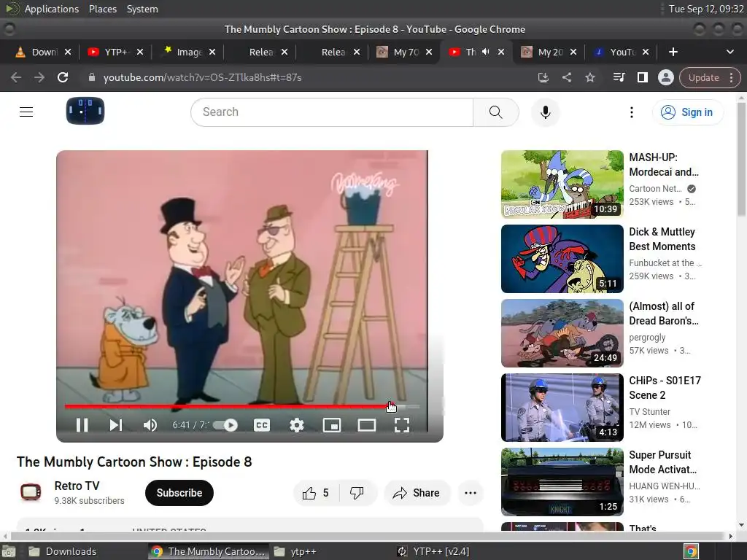
Task: Open Chrome profile avatar
Action: [x=665, y=77]
